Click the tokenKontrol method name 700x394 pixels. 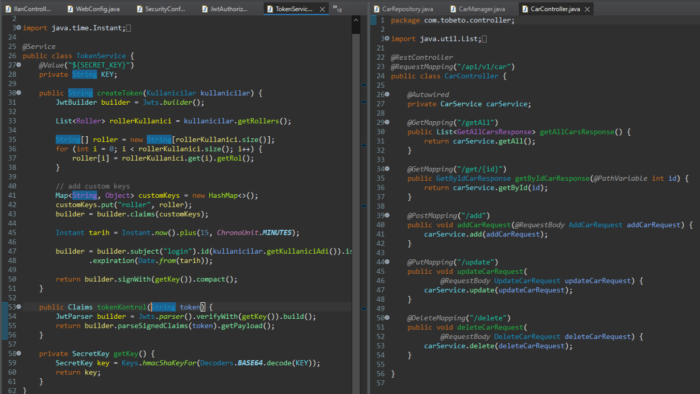point(121,307)
